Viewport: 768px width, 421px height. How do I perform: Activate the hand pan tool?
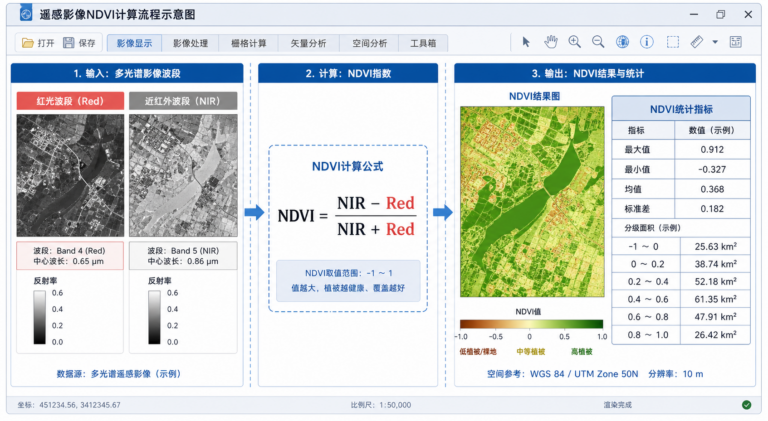pyautogui.click(x=551, y=42)
